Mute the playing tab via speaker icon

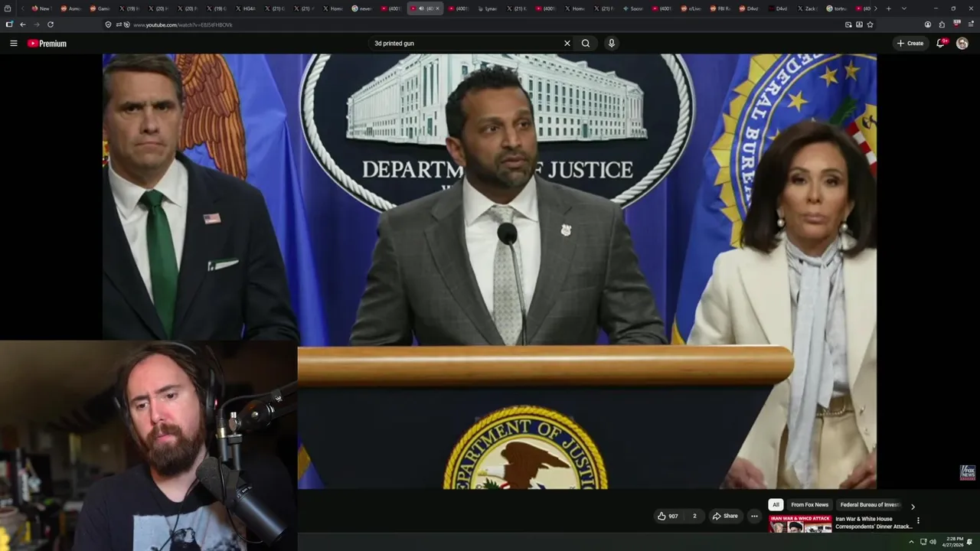pos(421,8)
